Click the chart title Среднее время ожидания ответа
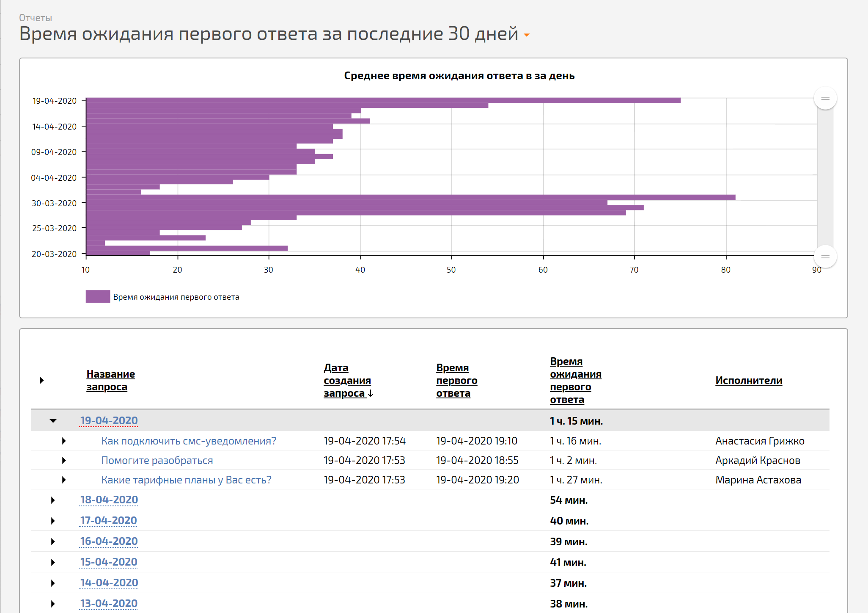This screenshot has width=868, height=613. tap(459, 76)
